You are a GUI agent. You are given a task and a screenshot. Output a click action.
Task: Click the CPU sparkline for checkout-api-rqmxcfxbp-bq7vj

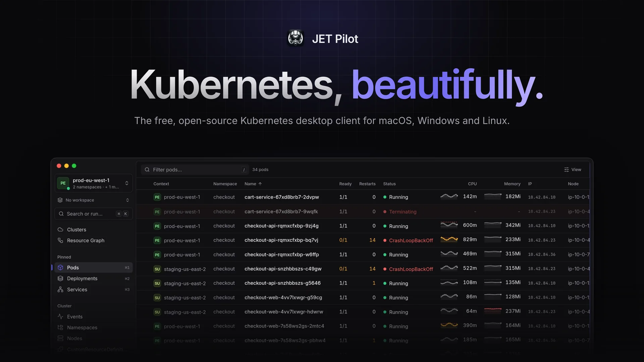449,239
